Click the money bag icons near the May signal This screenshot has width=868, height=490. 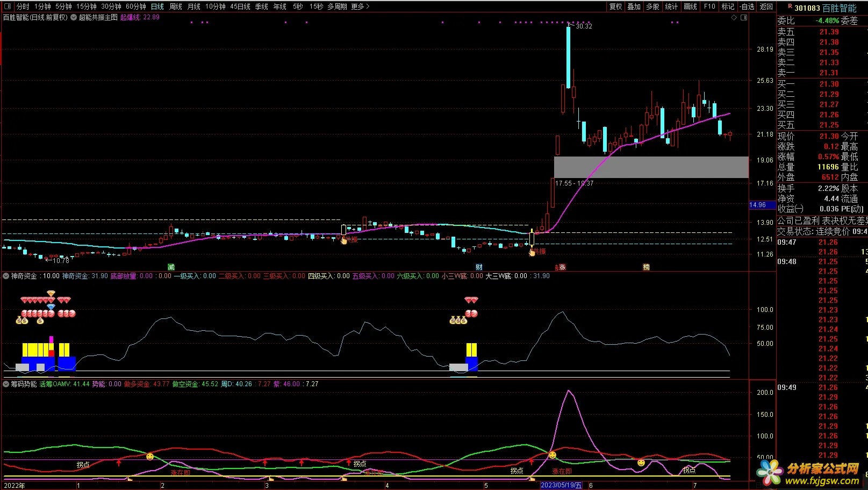tap(458, 320)
